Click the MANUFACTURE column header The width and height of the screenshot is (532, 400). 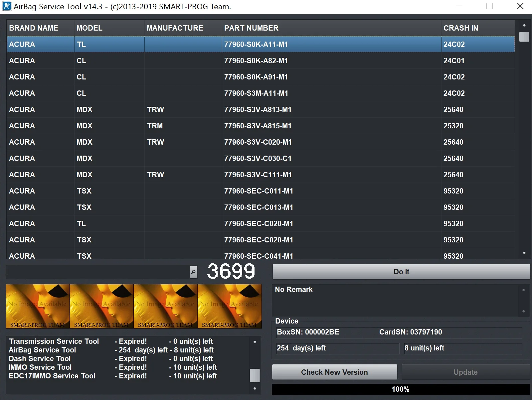click(175, 28)
